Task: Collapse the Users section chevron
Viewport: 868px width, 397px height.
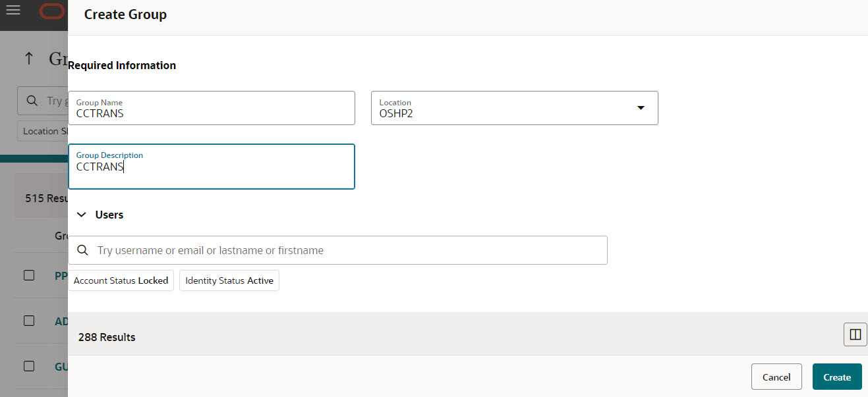Action: (x=81, y=215)
